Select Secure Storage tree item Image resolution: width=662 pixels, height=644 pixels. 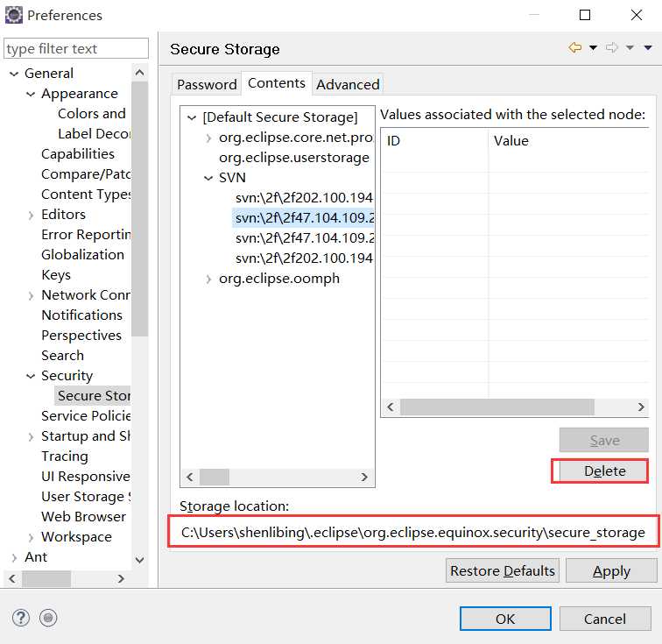[x=93, y=396]
